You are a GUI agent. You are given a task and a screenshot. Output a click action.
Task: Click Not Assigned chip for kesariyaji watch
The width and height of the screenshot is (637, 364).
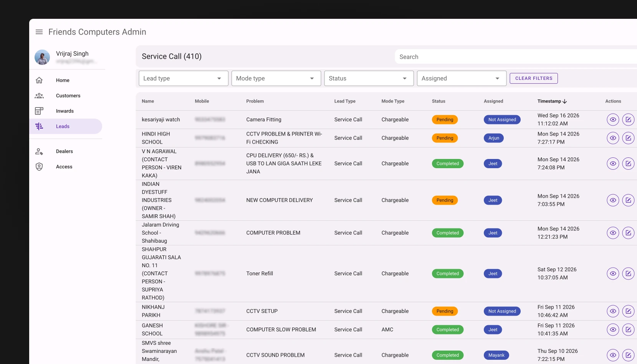click(x=502, y=119)
